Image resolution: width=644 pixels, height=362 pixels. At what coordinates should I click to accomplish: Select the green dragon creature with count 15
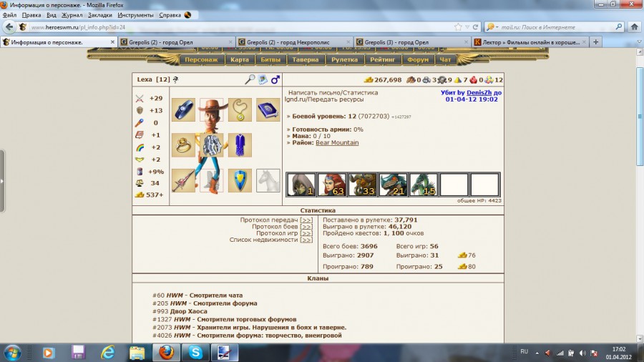click(x=424, y=185)
